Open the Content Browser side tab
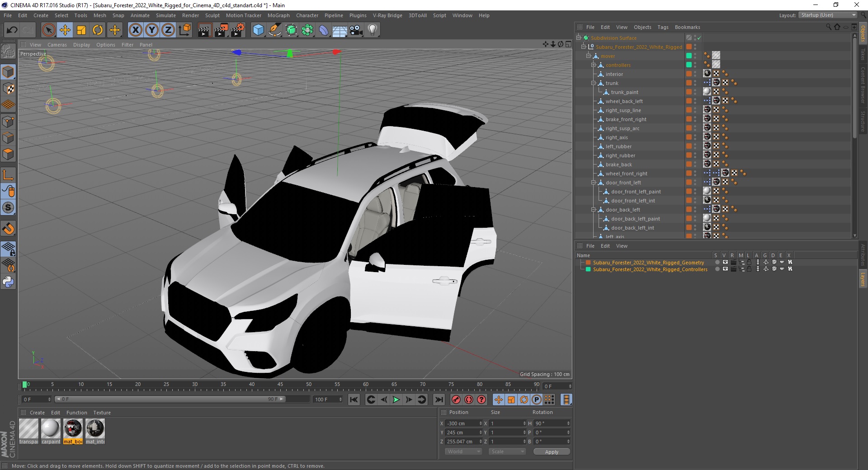Image resolution: width=868 pixels, height=470 pixels. 863,85
